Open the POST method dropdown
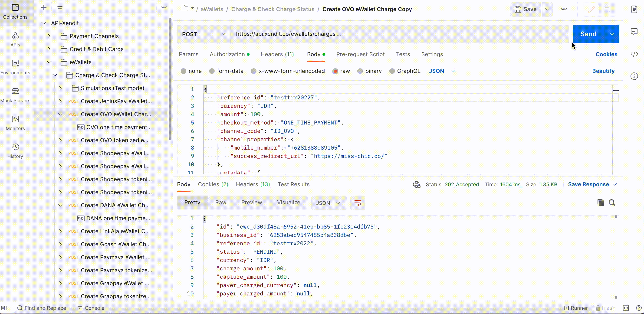 click(204, 34)
